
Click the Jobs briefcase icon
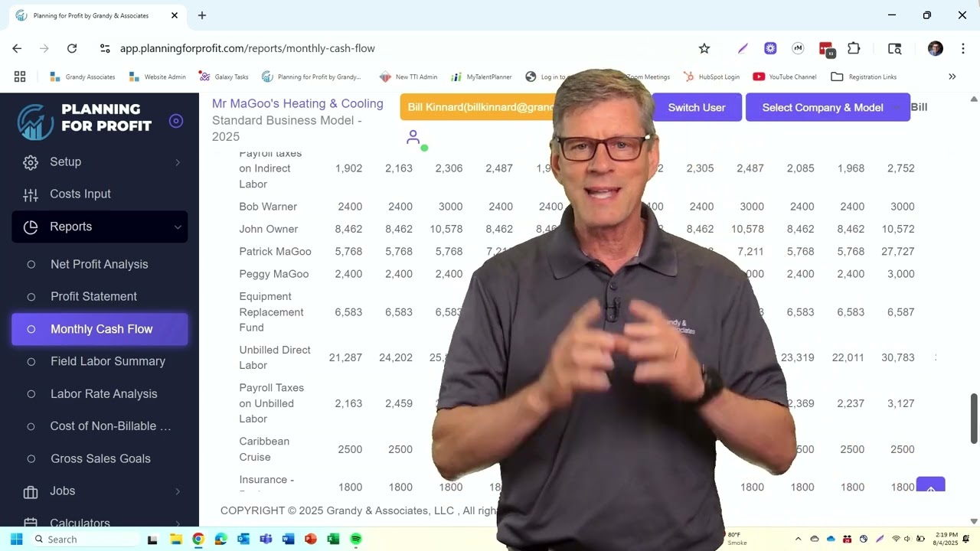point(31,491)
